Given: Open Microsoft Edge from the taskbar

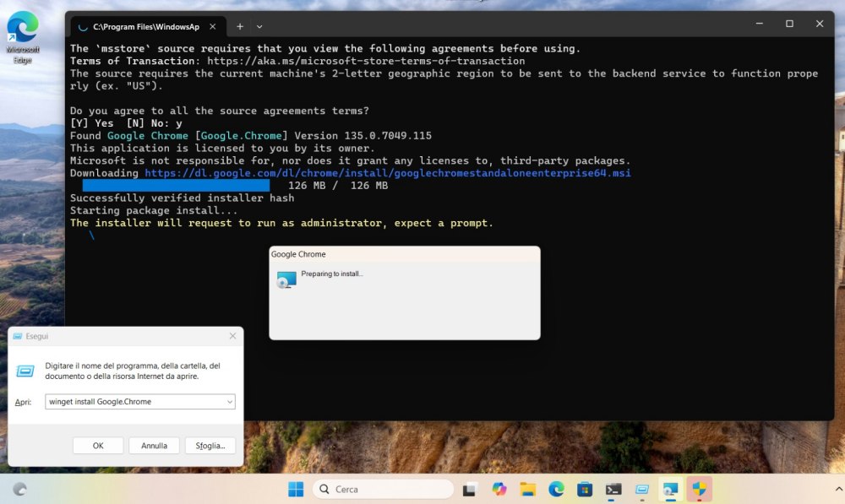Looking at the screenshot, I should click(556, 489).
